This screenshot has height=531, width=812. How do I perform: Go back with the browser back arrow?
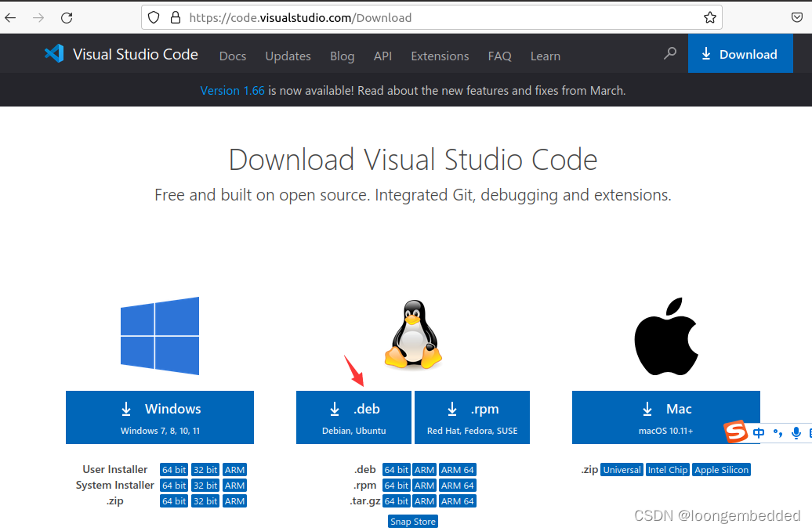click(x=10, y=17)
